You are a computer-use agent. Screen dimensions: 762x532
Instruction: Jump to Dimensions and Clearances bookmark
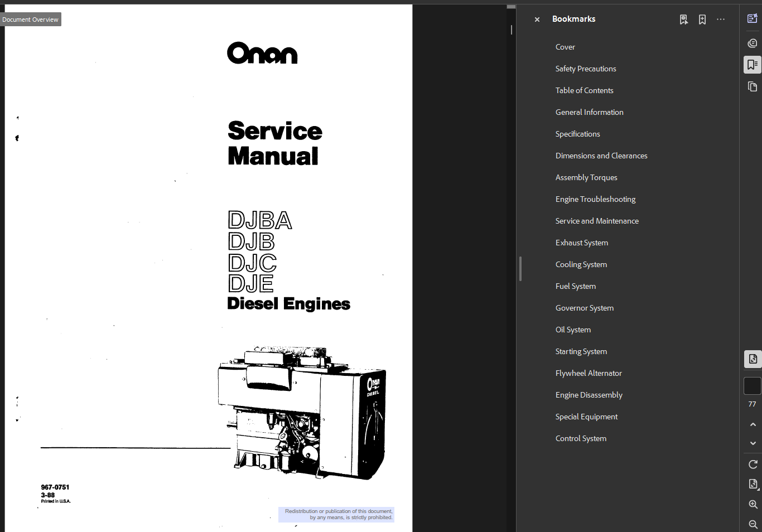click(601, 156)
